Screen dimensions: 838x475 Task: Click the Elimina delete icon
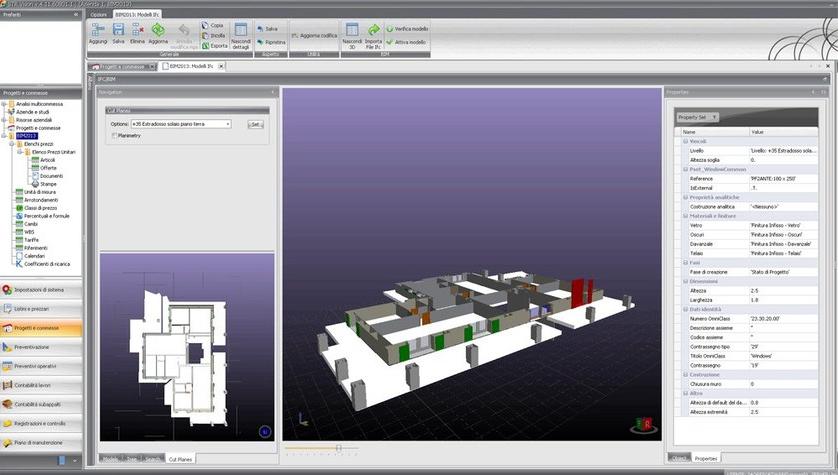[x=137, y=30]
